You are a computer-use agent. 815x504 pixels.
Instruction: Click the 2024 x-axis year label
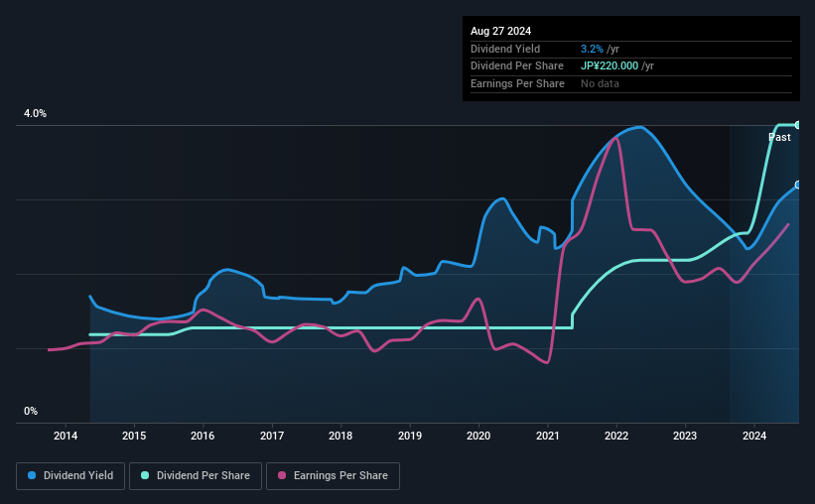[754, 436]
